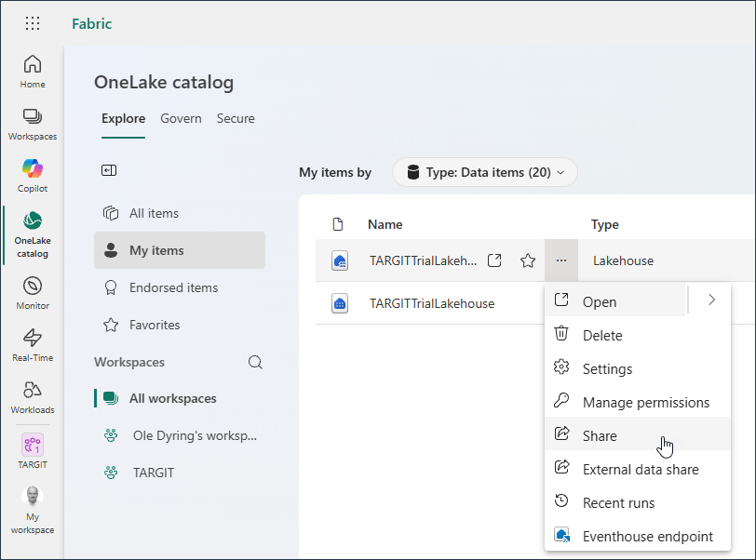Expand the Type: Data items filter dropdown

(x=484, y=172)
